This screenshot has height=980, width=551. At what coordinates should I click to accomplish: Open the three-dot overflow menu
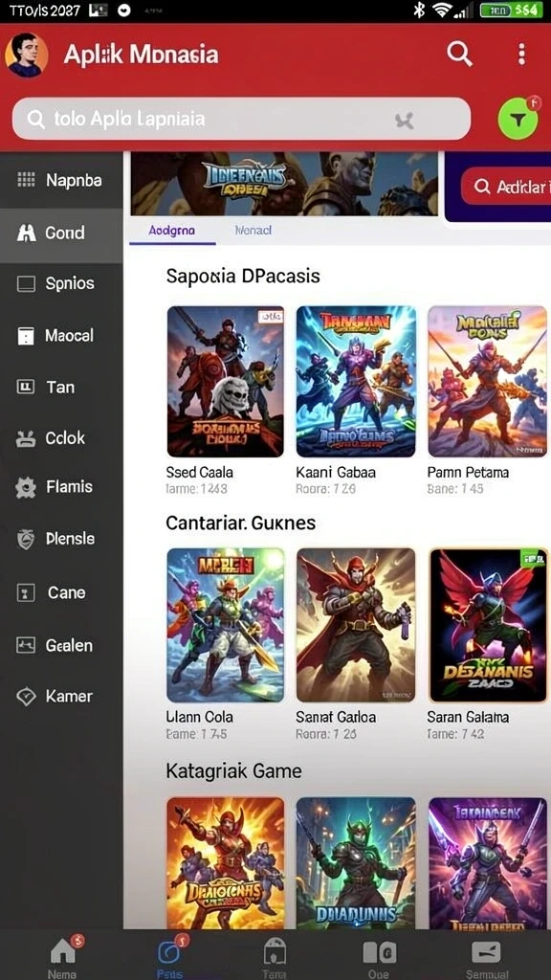tap(521, 55)
